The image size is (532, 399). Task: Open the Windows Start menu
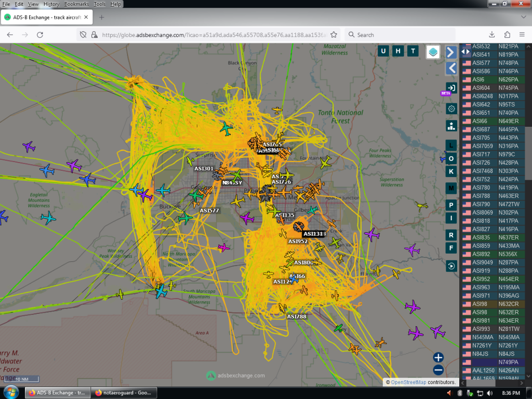(x=11, y=393)
